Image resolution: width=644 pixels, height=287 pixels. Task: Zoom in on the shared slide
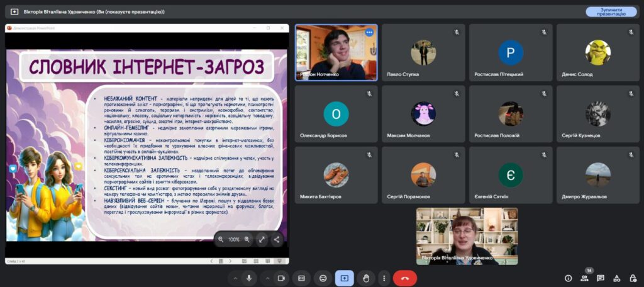coord(247,239)
